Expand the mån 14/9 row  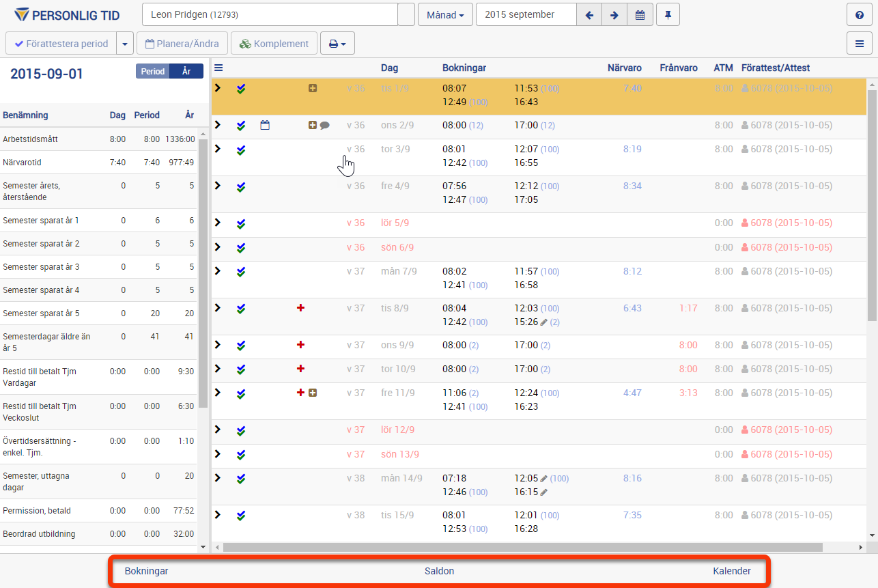click(218, 477)
